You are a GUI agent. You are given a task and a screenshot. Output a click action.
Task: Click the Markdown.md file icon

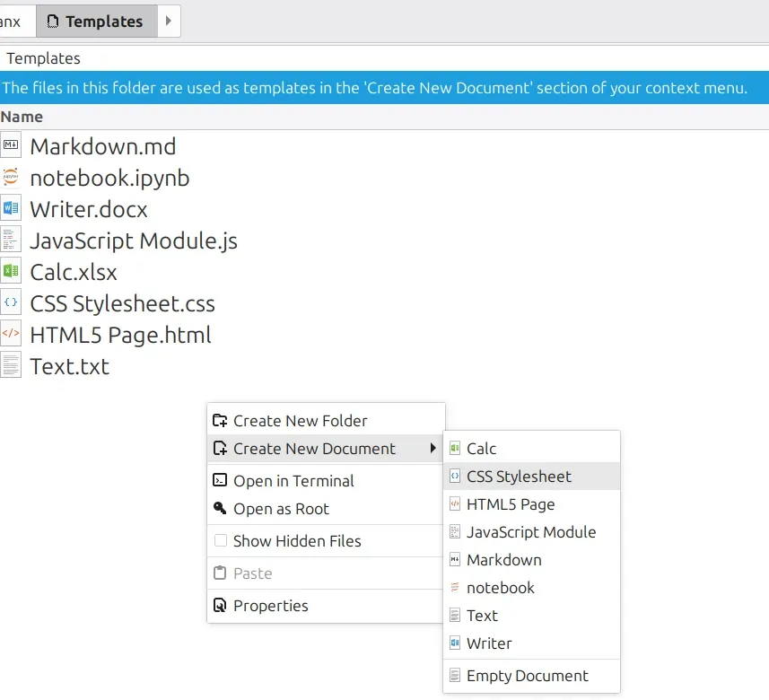click(11, 146)
